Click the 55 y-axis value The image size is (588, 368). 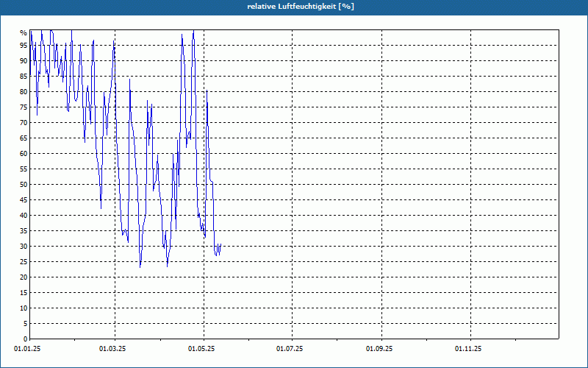point(24,169)
